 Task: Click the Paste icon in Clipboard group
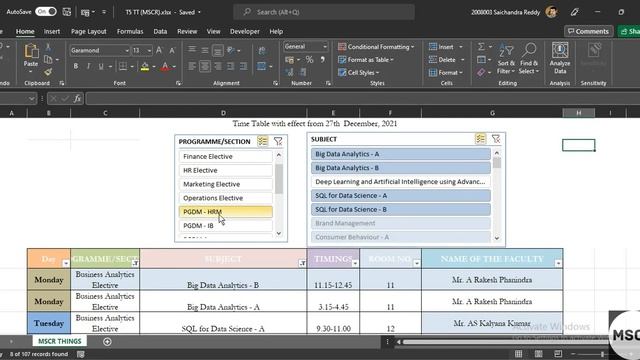click(31, 51)
